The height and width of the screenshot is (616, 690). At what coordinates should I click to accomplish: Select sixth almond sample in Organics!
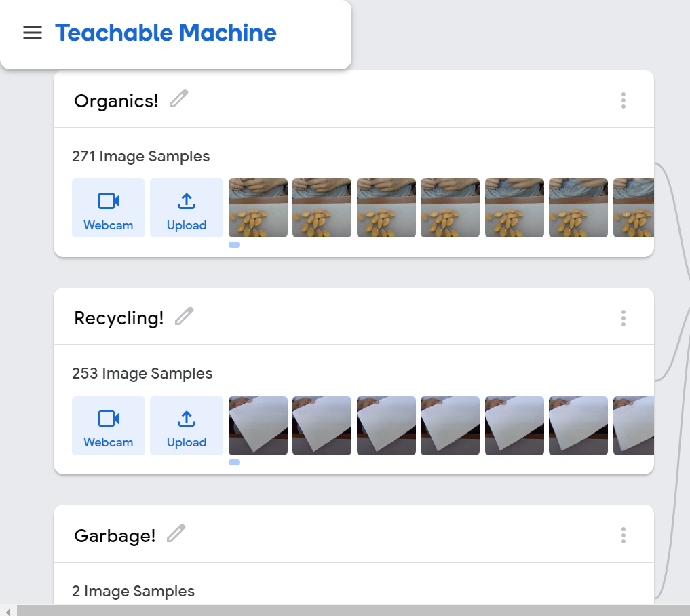[x=578, y=208]
